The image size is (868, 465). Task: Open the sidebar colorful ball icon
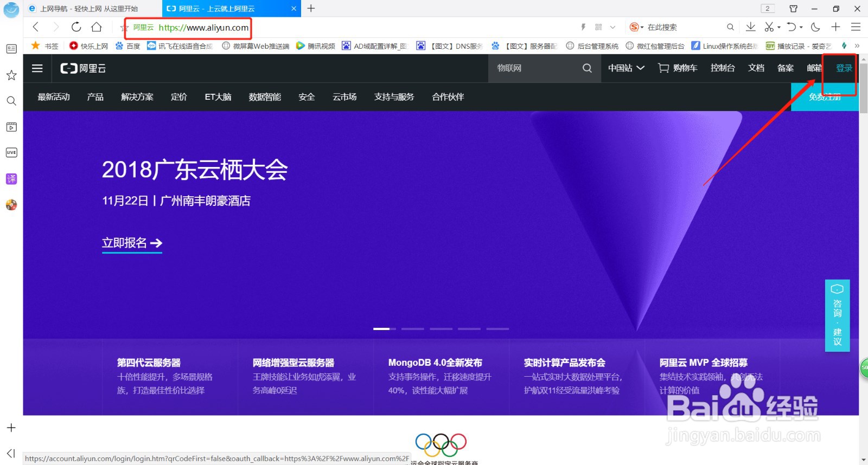click(x=11, y=205)
